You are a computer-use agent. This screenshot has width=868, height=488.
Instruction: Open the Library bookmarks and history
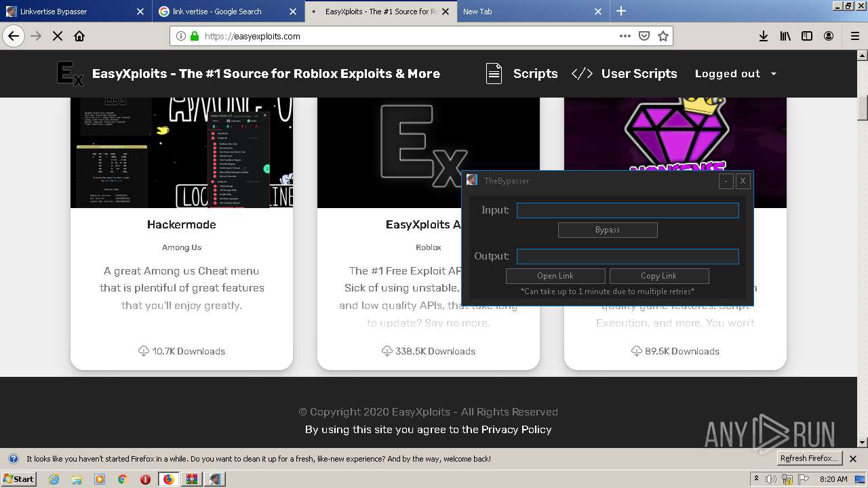pos(785,36)
